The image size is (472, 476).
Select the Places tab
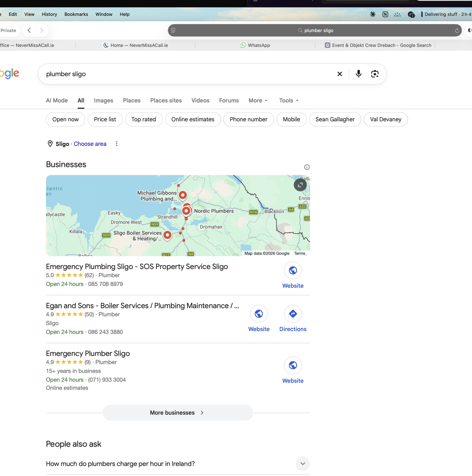click(132, 100)
